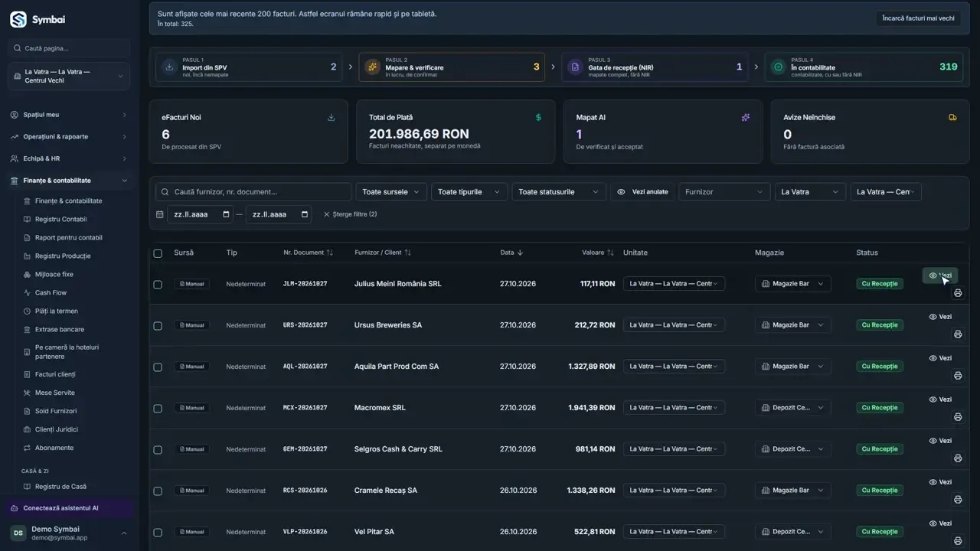Viewport: 980px width, 551px height.
Task: Open Magazie Bar dropdown for Ursus Breweries row
Action: click(793, 325)
